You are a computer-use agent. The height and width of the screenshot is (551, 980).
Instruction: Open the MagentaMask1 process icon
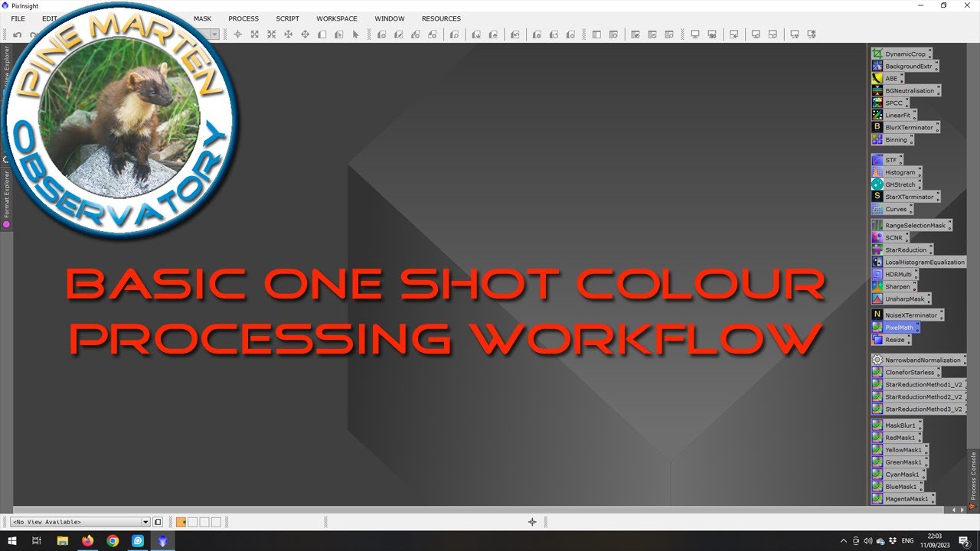903,499
